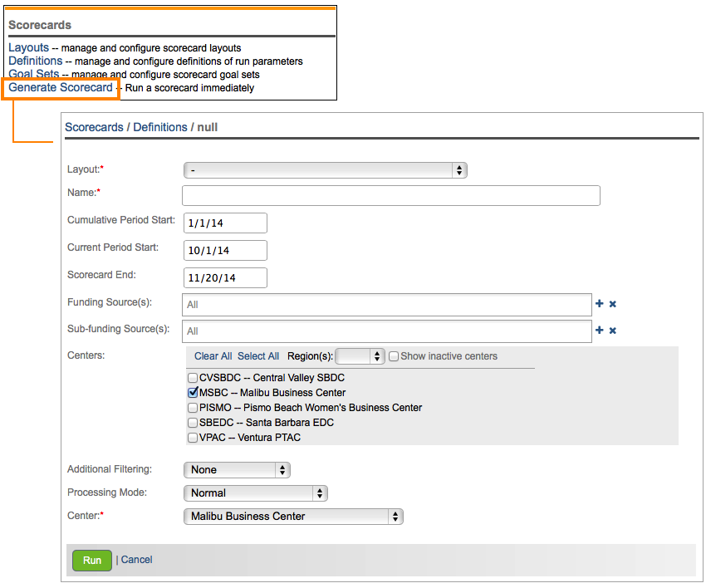The image size is (706, 588).
Task: Click the plus icon beside Funding Source(s)
Action: click(x=600, y=304)
